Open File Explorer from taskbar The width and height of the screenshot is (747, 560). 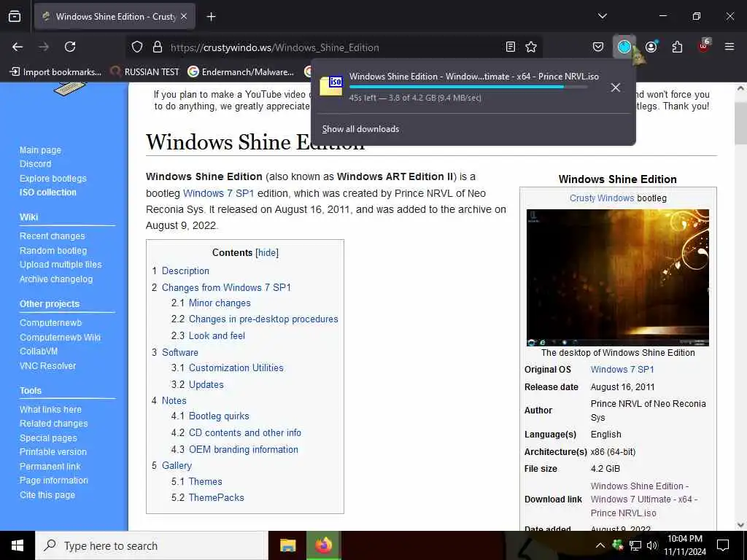tap(287, 545)
